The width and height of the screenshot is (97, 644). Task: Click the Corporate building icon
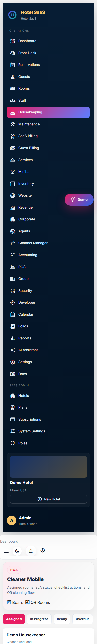[x=13, y=219]
